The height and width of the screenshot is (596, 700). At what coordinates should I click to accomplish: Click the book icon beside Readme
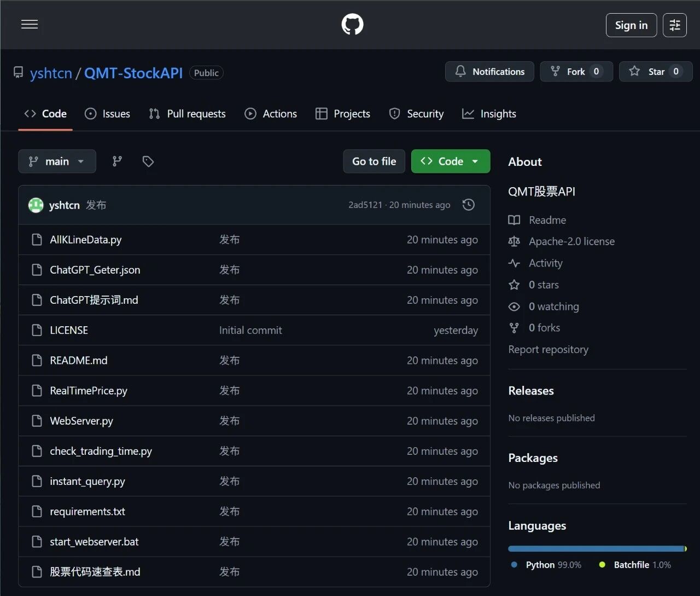(514, 220)
